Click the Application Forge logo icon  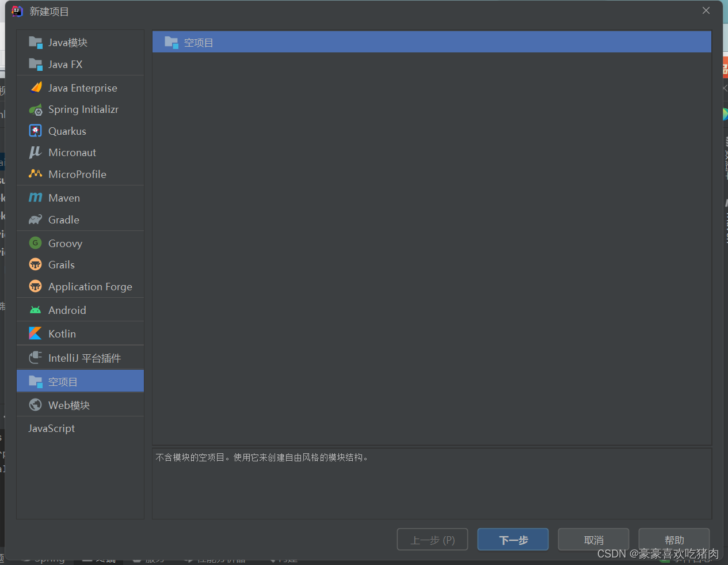coord(36,286)
